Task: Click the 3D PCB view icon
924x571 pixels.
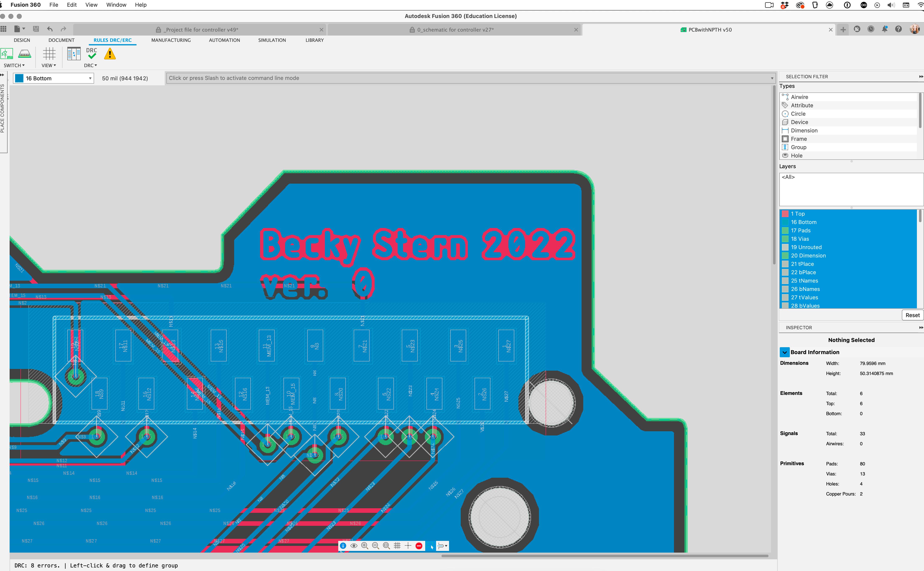Action: click(x=24, y=54)
